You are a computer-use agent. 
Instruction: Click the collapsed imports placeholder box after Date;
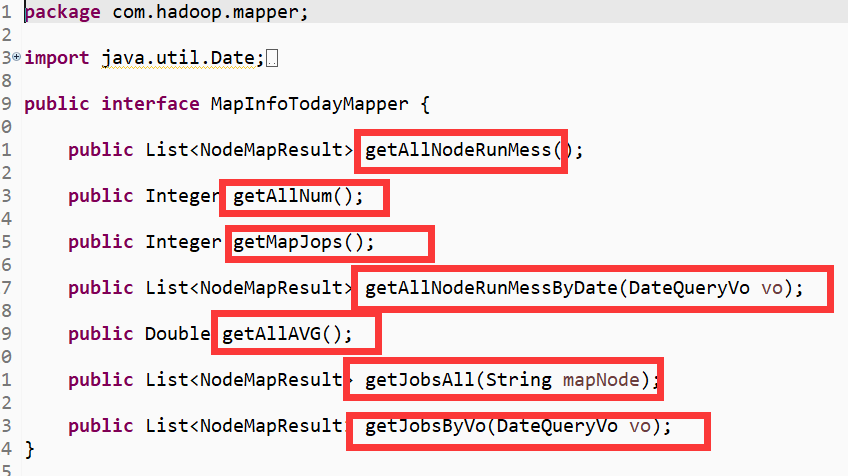(273, 59)
